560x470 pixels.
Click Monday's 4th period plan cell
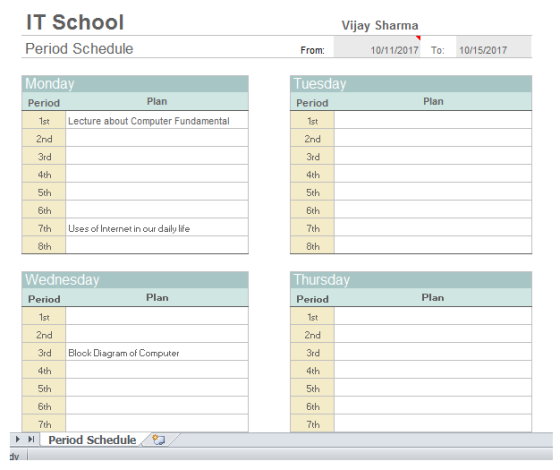[157, 174]
